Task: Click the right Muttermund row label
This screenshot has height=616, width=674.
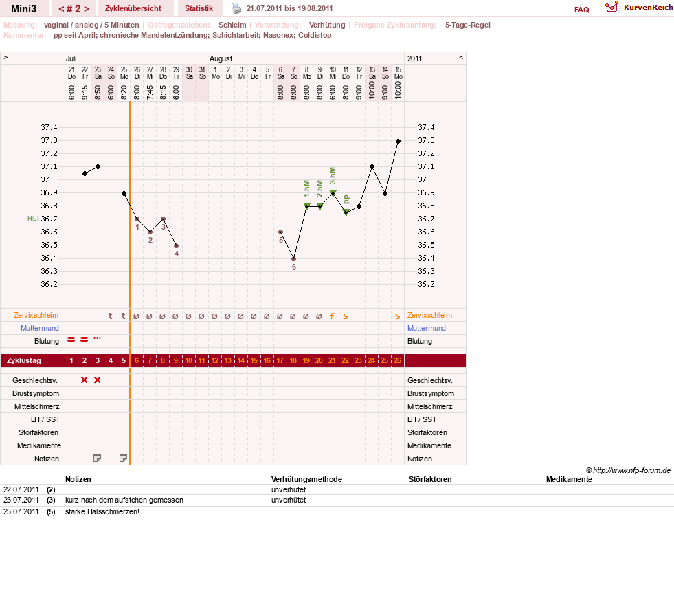Action: (x=427, y=328)
